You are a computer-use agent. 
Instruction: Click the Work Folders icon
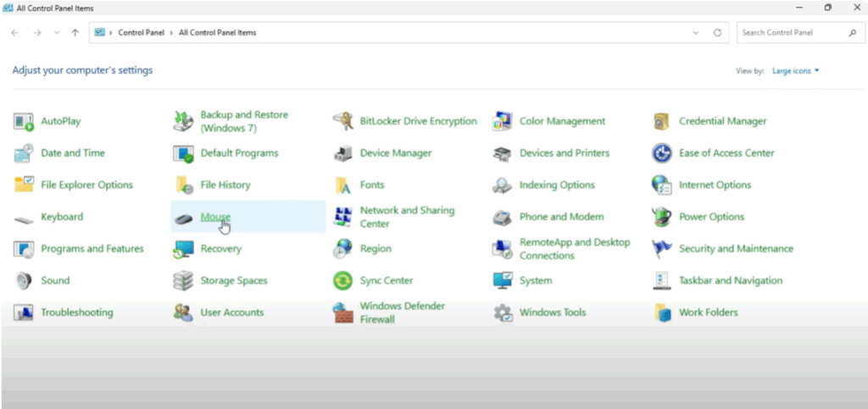tap(661, 312)
